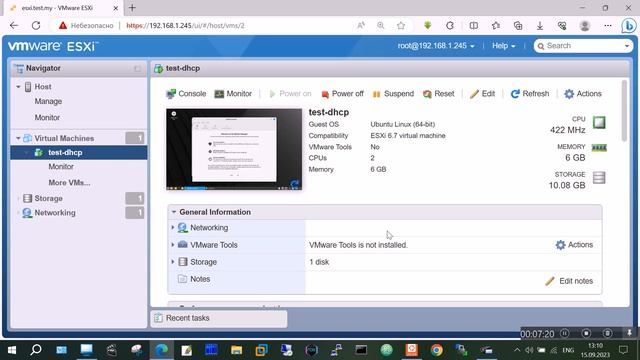Click the VMware ESXi logo
This screenshot has height=360, width=640.
[x=53, y=46]
